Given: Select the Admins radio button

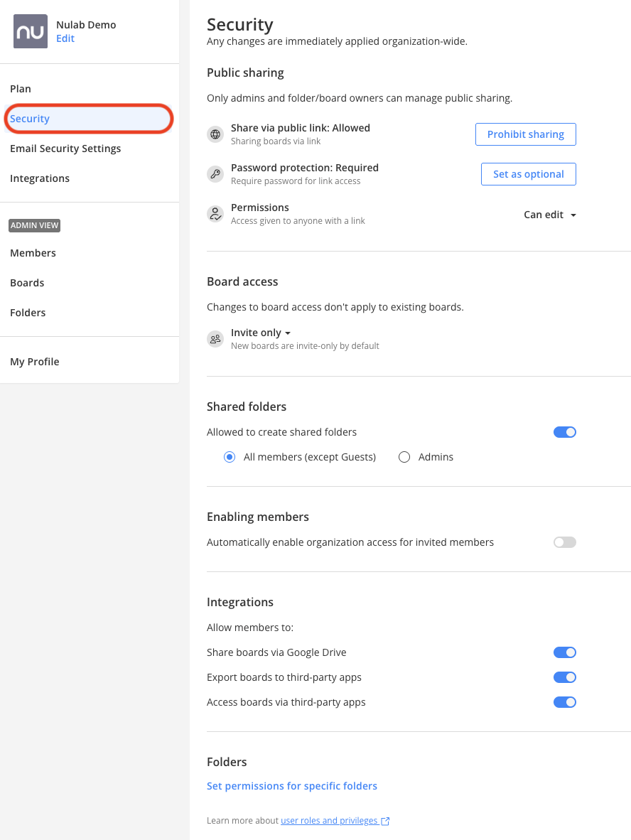Looking at the screenshot, I should 404,457.
